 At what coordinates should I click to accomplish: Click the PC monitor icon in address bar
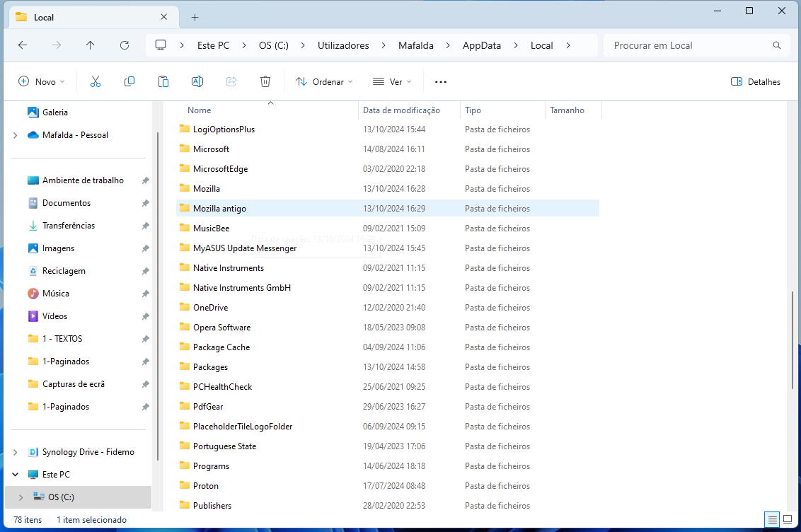161,45
